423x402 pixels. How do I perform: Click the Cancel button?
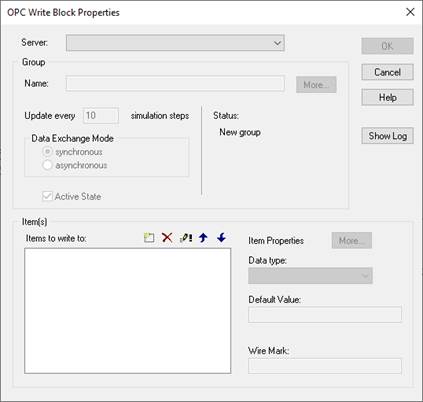(387, 72)
